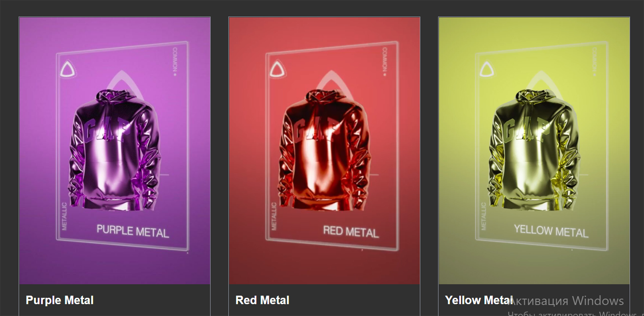
Task: Click the yellow metallic GAP hoodie
Action: [534, 151]
